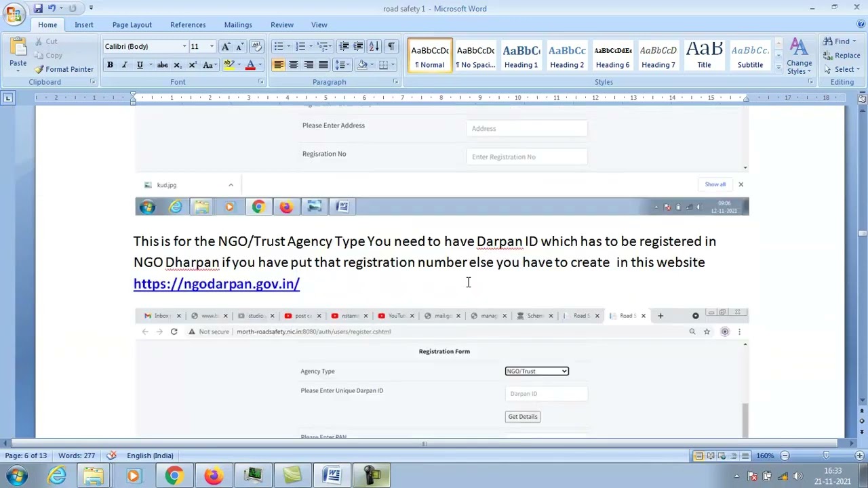Apply the red font color
The width and height of the screenshot is (868, 488).
click(250, 65)
